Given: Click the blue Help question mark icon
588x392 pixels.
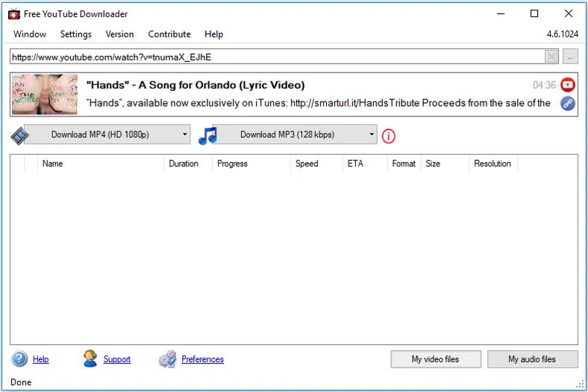Looking at the screenshot, I should point(19,358).
